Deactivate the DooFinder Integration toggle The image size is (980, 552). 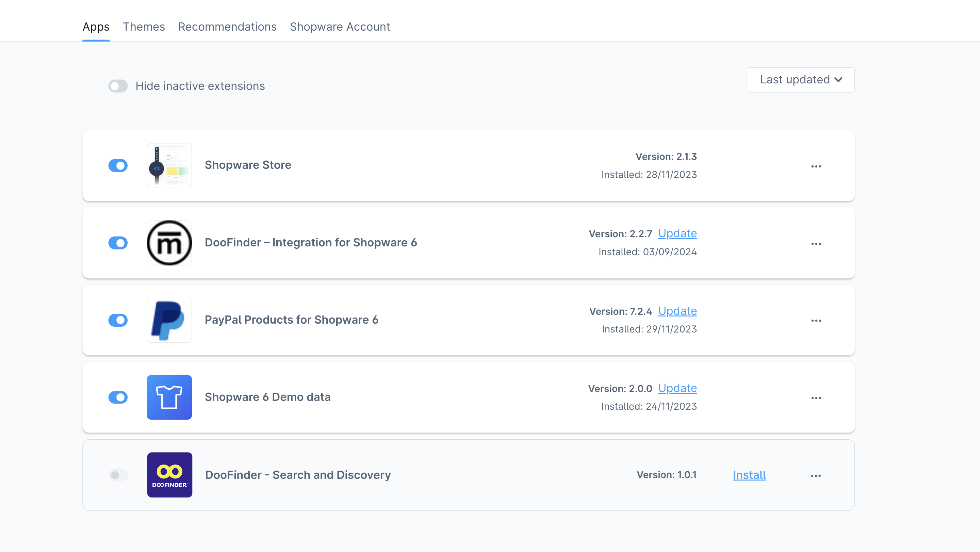(x=118, y=243)
